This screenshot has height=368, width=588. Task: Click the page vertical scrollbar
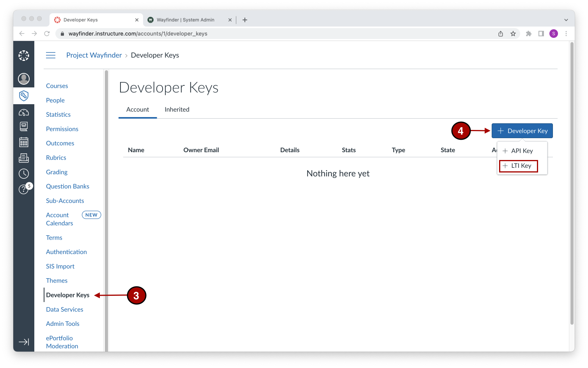coord(572,183)
